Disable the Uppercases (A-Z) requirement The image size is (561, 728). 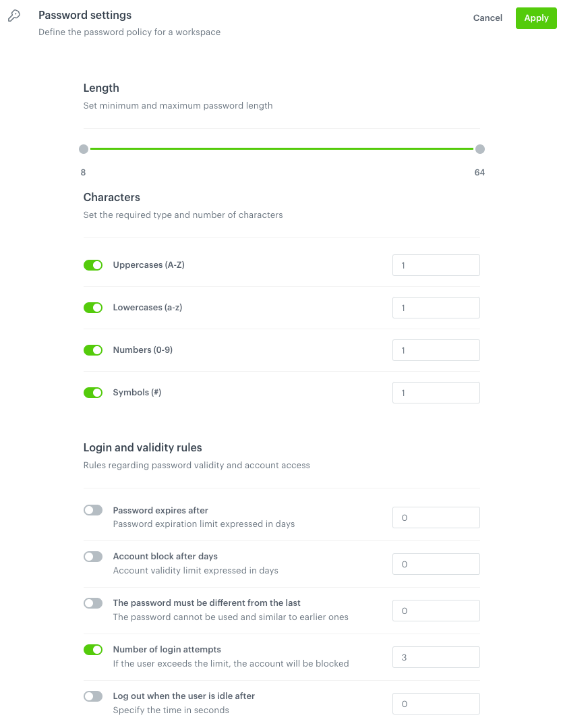point(93,264)
